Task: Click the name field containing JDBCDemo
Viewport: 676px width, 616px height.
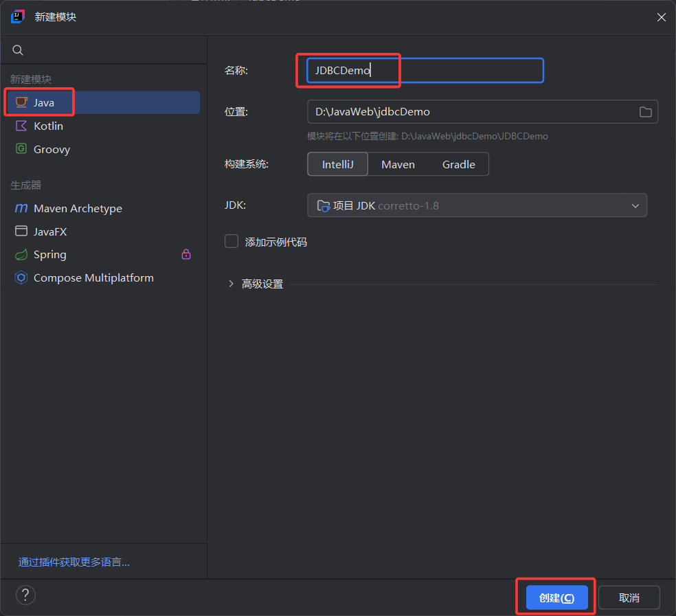Action: (425, 70)
